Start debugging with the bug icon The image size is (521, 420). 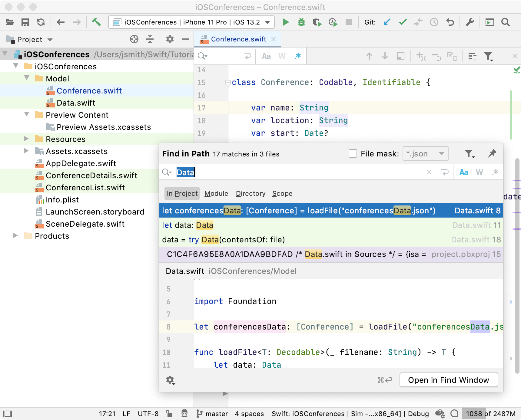pyautogui.click(x=301, y=22)
